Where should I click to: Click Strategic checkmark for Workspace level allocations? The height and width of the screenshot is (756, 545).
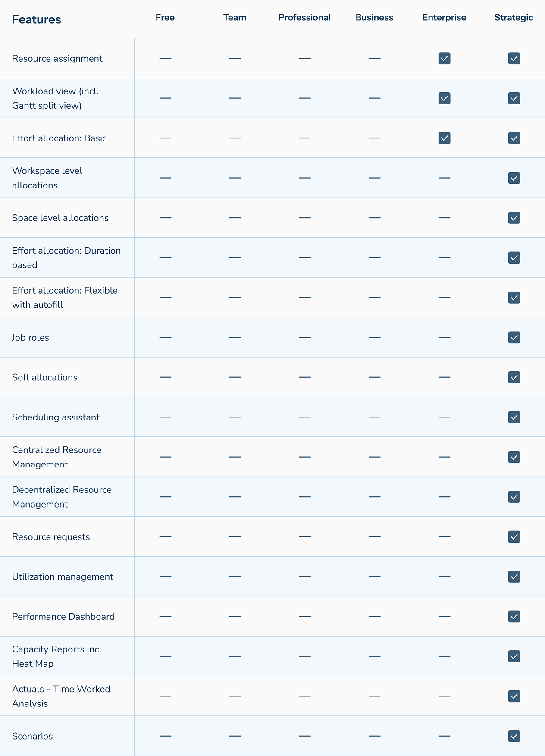(514, 178)
